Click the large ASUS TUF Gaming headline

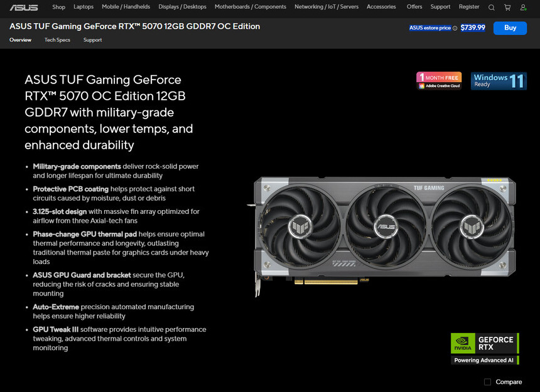109,112
